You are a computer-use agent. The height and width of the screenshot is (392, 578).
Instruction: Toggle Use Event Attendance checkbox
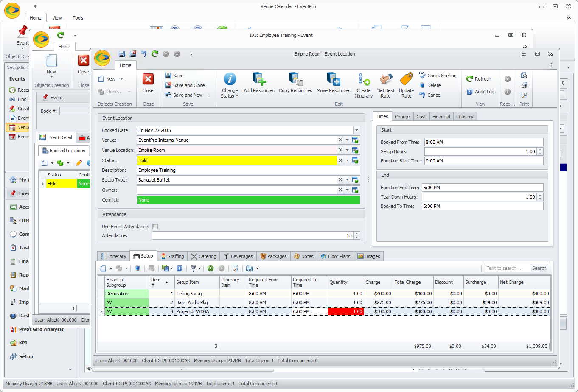pos(155,227)
